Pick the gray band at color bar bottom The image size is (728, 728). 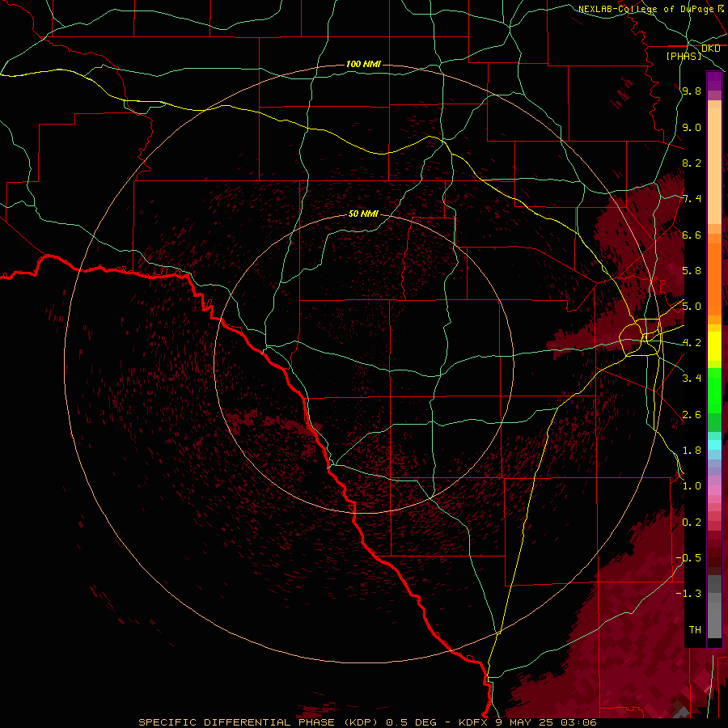(714, 617)
